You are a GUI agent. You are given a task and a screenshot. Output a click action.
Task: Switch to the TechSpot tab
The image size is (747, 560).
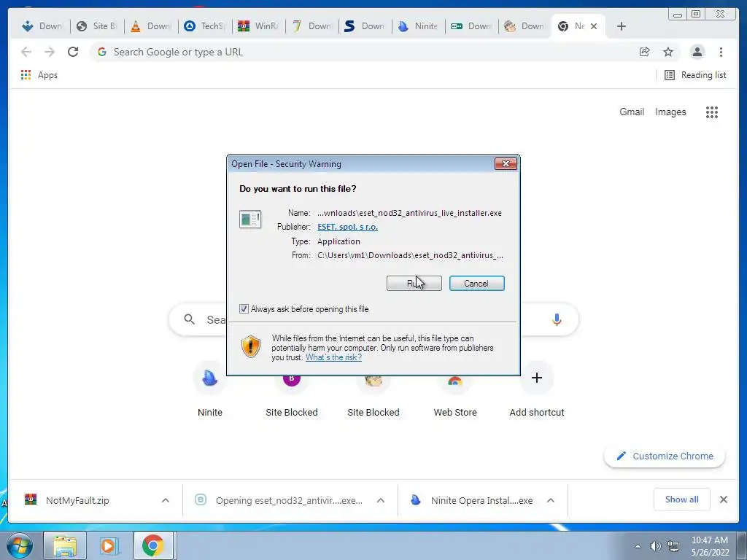205,26
